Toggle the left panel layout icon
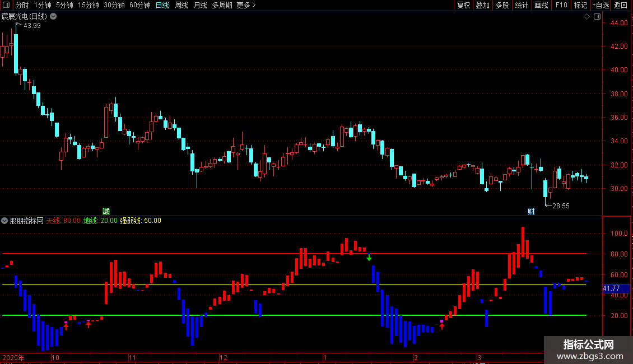 (x=6, y=5)
